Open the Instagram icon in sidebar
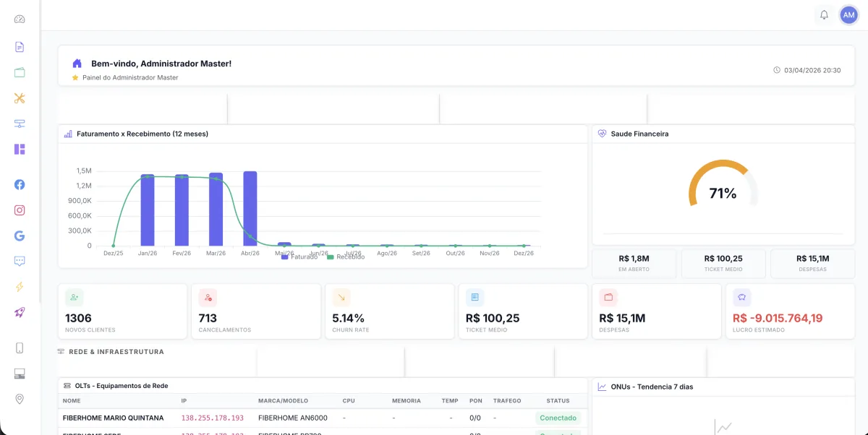868x435 pixels. coord(20,210)
